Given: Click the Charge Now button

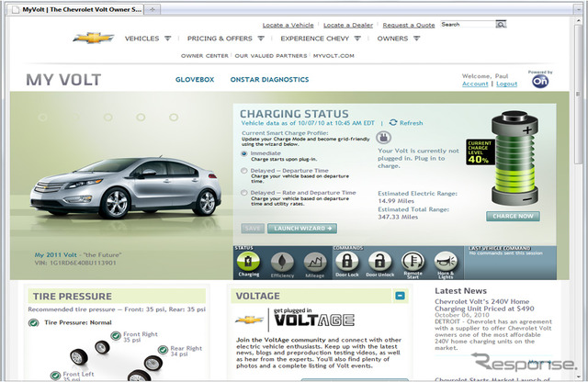Looking at the screenshot, I should coord(513,217).
